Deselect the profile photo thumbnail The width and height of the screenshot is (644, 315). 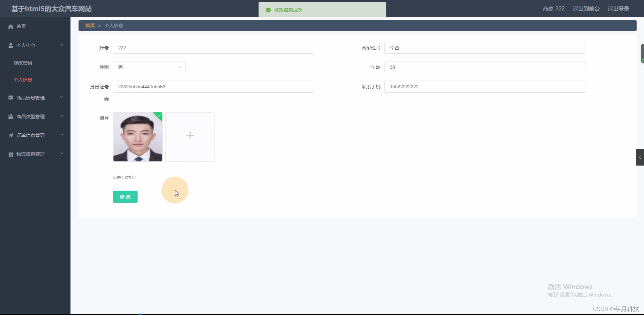138,137
